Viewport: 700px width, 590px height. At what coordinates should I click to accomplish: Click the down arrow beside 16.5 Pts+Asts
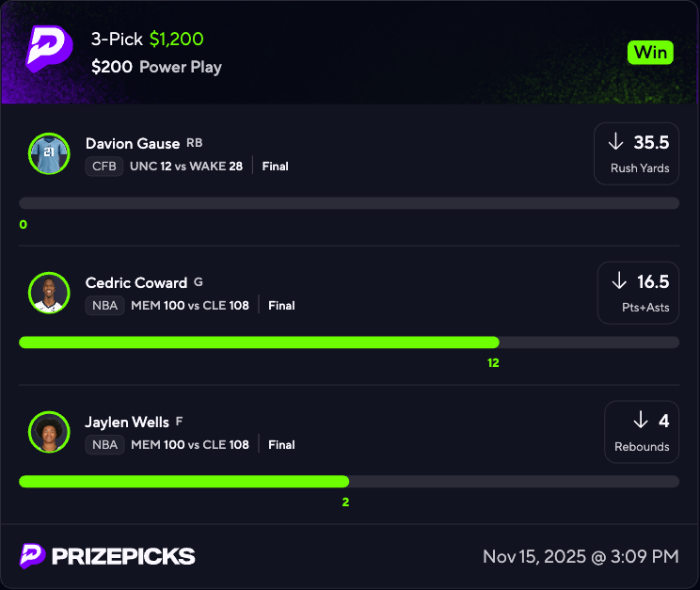pos(619,281)
